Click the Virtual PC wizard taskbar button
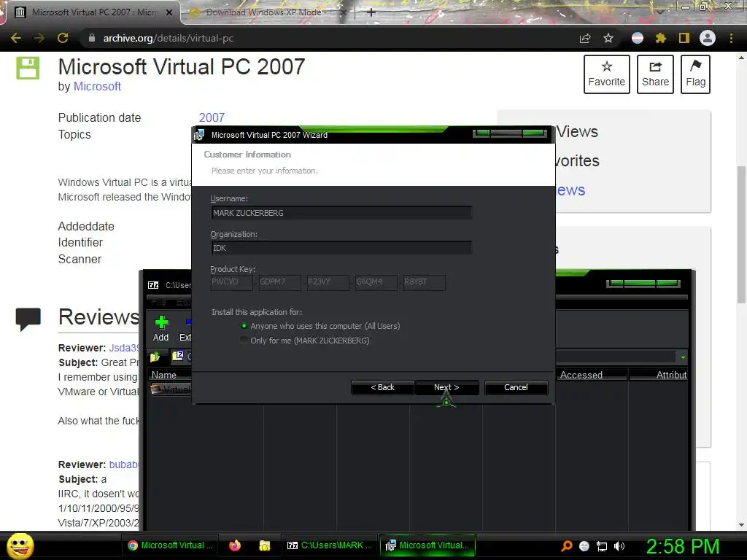Viewport: 747px width, 560px height. point(428,545)
